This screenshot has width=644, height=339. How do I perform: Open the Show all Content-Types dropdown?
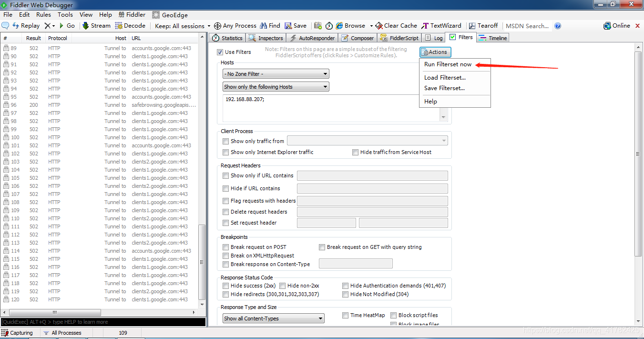pyautogui.click(x=274, y=318)
